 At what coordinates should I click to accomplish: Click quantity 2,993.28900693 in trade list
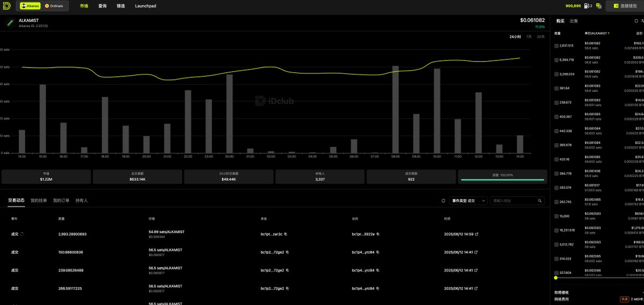click(72, 234)
